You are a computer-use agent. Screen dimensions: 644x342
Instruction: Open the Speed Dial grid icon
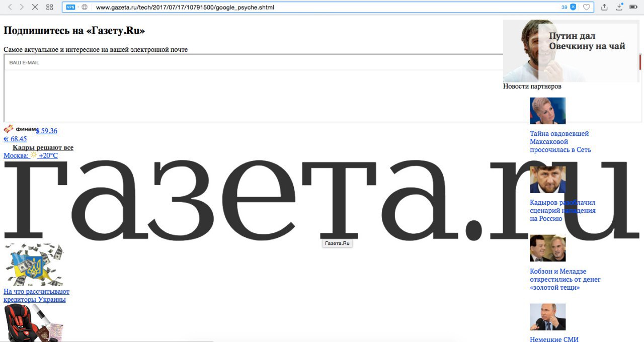point(49,7)
